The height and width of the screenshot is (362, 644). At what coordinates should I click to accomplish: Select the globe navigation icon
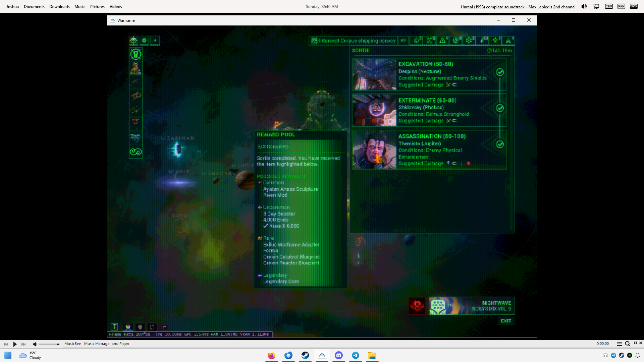coord(144,41)
